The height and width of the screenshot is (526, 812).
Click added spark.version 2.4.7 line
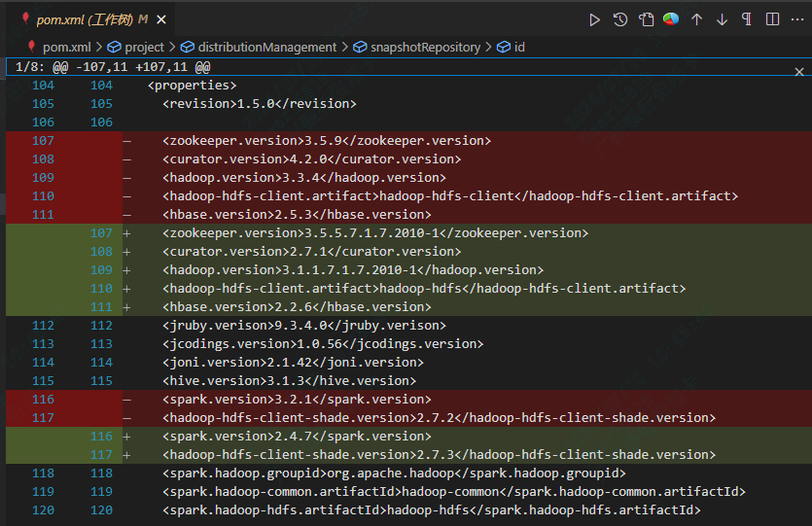click(x=297, y=436)
